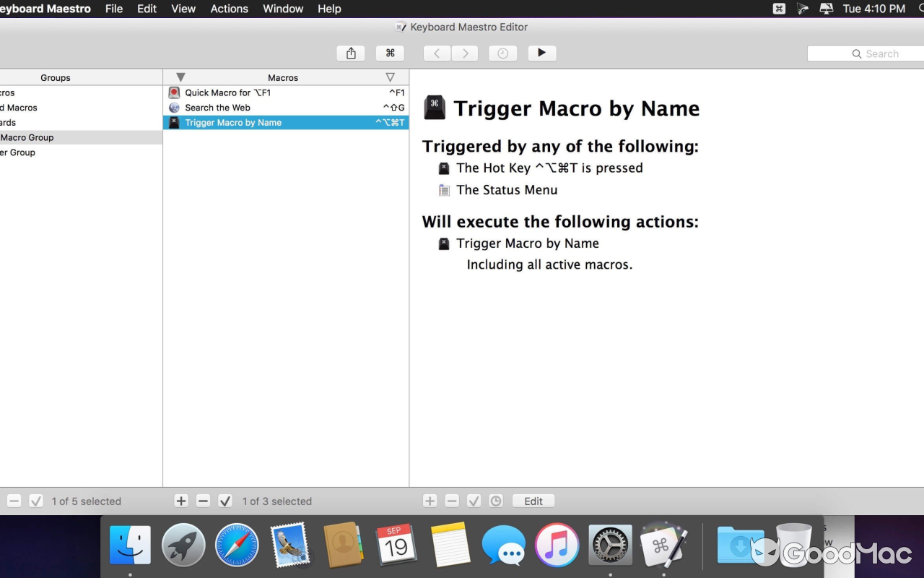
Task: Open the filter triangle right of Macros header
Action: click(x=390, y=77)
